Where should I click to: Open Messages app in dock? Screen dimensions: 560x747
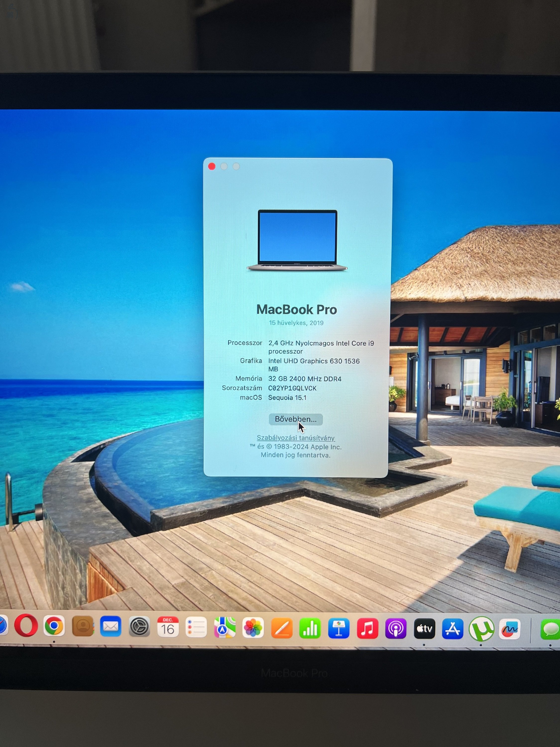pyautogui.click(x=550, y=629)
